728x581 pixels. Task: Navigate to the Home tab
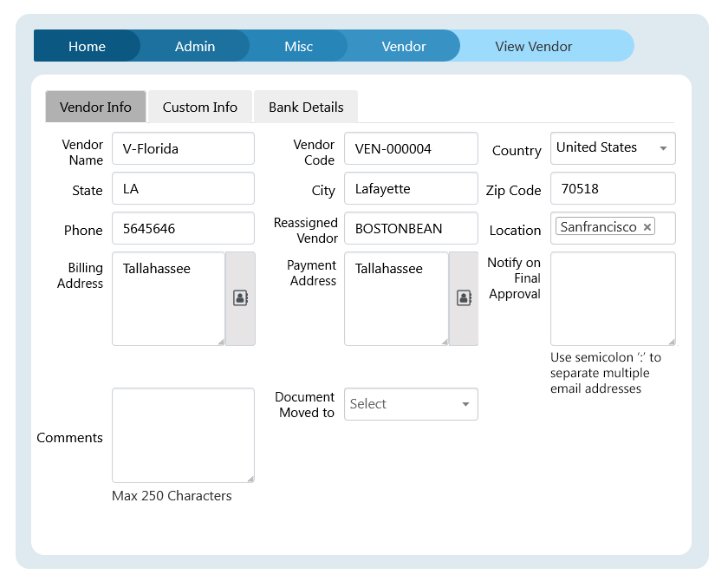pyautogui.click(x=87, y=46)
